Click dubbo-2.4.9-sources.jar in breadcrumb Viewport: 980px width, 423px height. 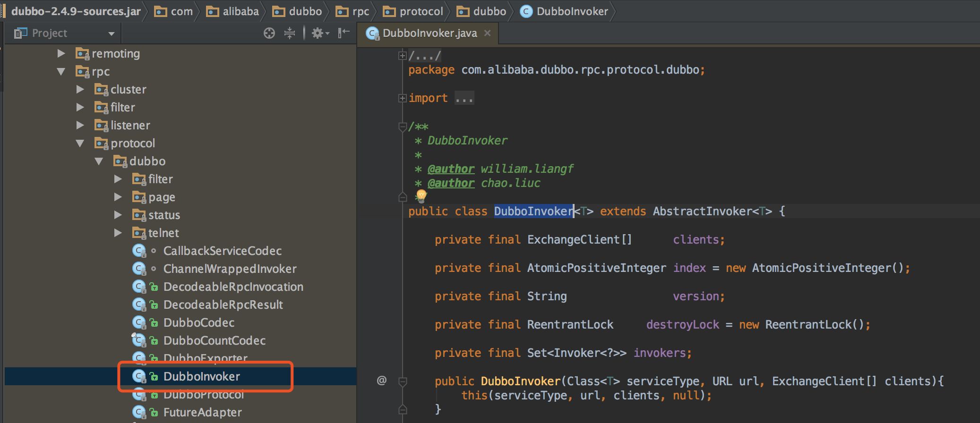tap(76, 11)
